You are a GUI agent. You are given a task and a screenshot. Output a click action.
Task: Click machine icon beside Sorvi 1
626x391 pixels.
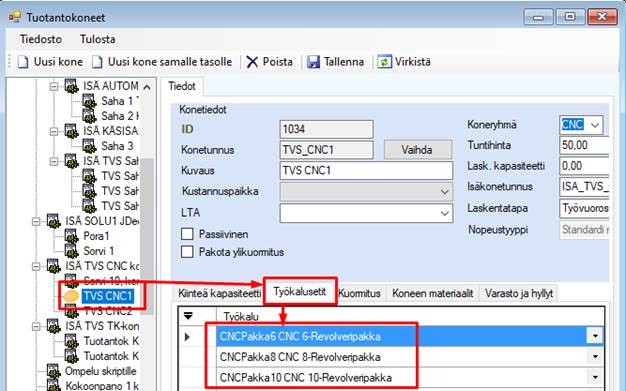pyautogui.click(x=71, y=251)
